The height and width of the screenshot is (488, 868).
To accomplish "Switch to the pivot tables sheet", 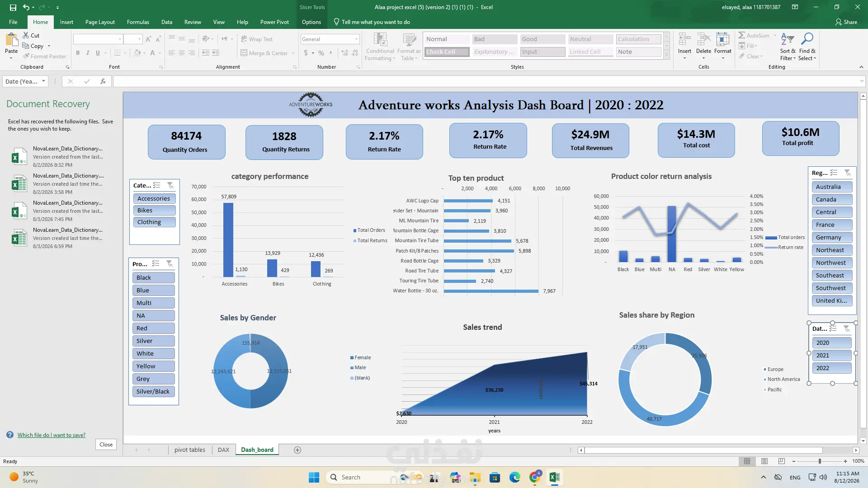I will (190, 450).
